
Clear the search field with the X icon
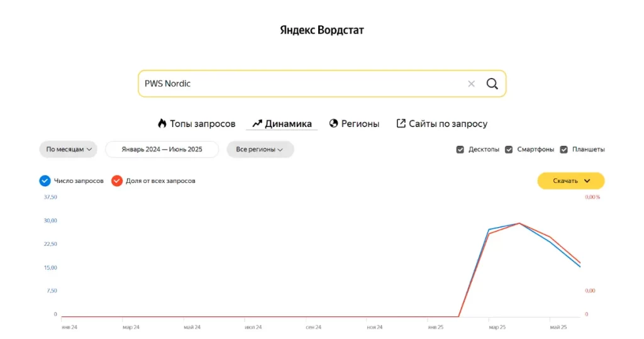[x=471, y=84]
